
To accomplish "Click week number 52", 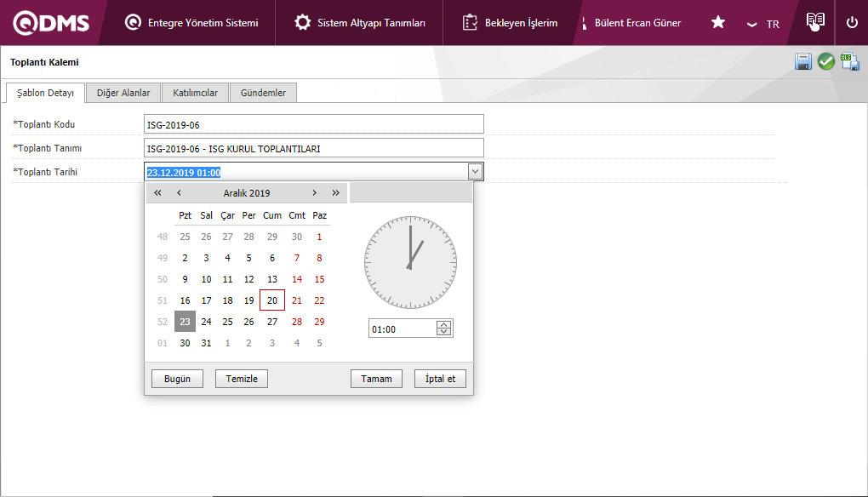I will 163,322.
